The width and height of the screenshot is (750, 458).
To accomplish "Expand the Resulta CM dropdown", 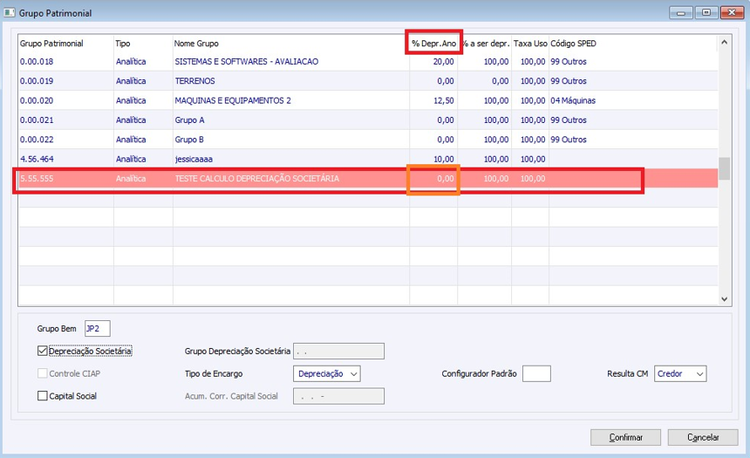I will pos(680,374).
